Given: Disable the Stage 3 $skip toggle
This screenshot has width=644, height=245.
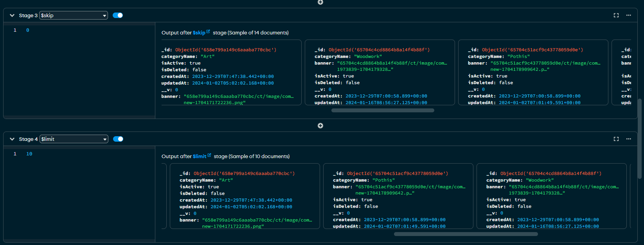Looking at the screenshot, I should [x=118, y=15].
